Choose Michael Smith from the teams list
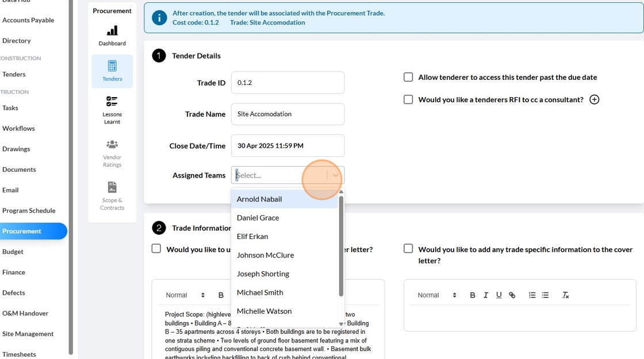644x359 pixels. pyautogui.click(x=284, y=292)
